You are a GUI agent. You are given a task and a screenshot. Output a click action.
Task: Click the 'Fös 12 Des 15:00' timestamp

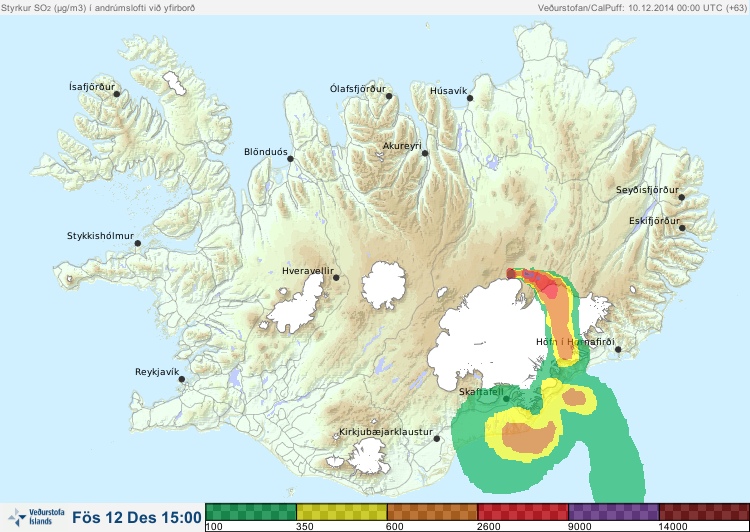(137, 518)
